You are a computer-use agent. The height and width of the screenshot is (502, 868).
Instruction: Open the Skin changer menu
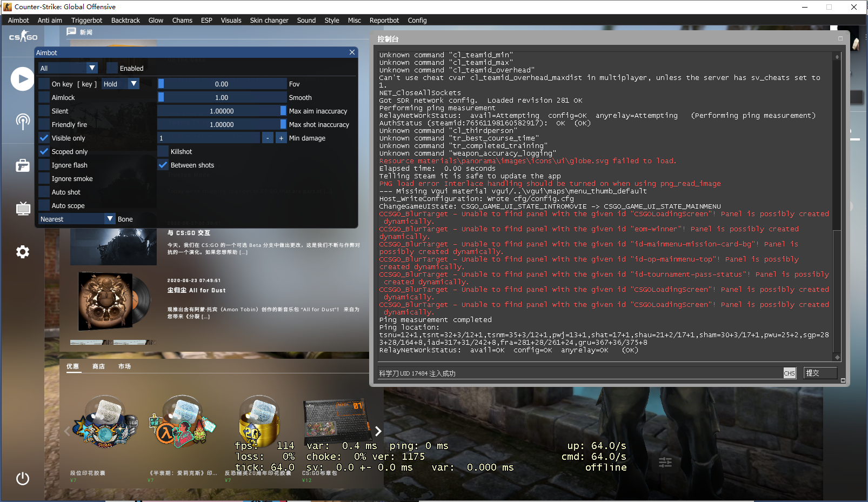tap(269, 21)
